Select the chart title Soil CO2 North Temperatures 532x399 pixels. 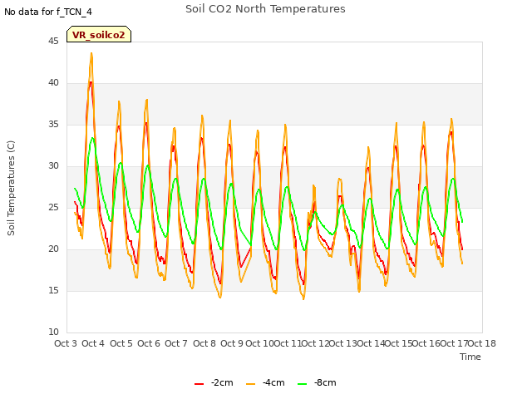[265, 9]
